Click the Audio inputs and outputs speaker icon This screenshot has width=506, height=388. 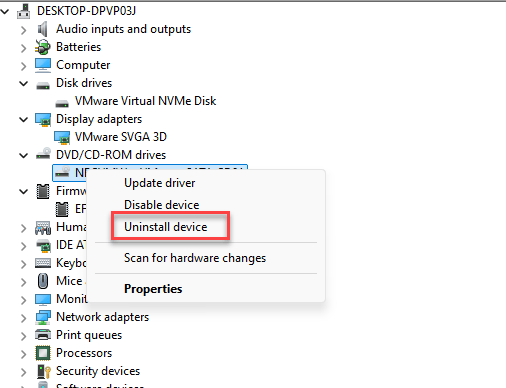(x=43, y=29)
